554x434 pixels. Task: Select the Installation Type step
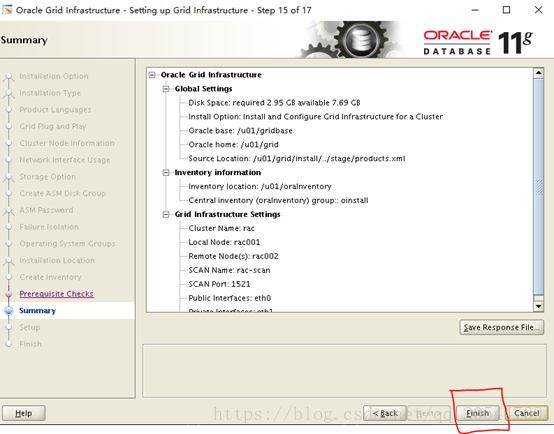pos(50,93)
